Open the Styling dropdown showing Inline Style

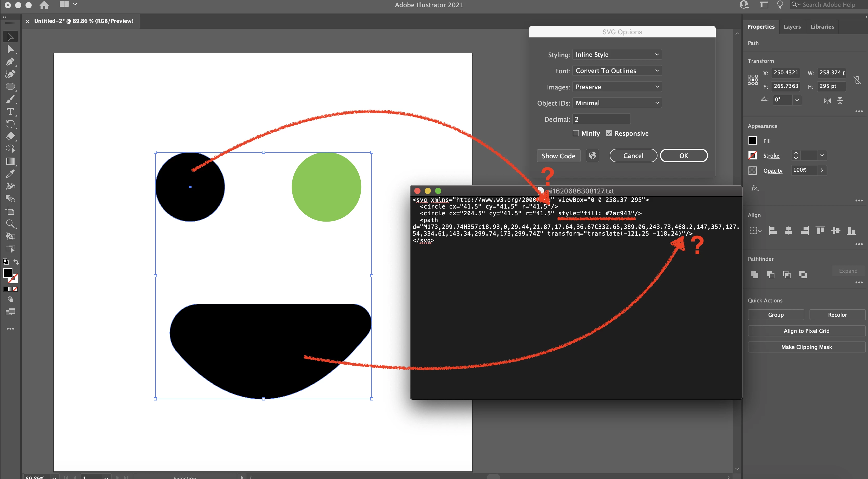click(617, 55)
